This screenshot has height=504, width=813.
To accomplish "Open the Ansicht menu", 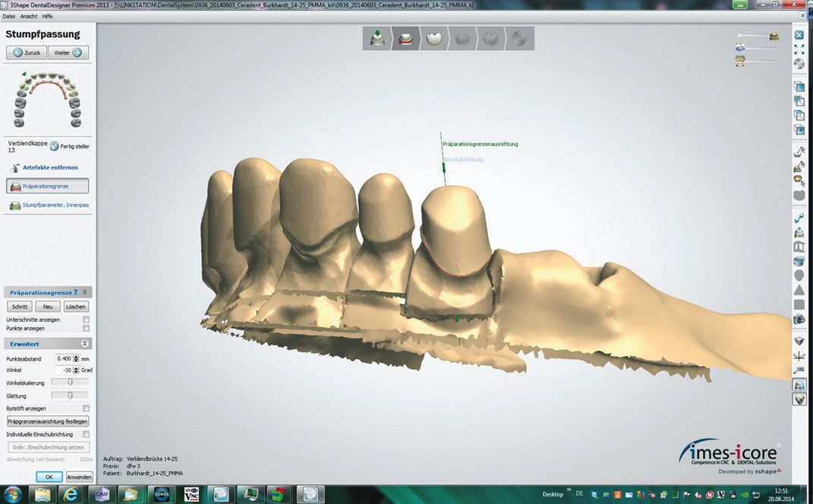I will click(x=29, y=17).
